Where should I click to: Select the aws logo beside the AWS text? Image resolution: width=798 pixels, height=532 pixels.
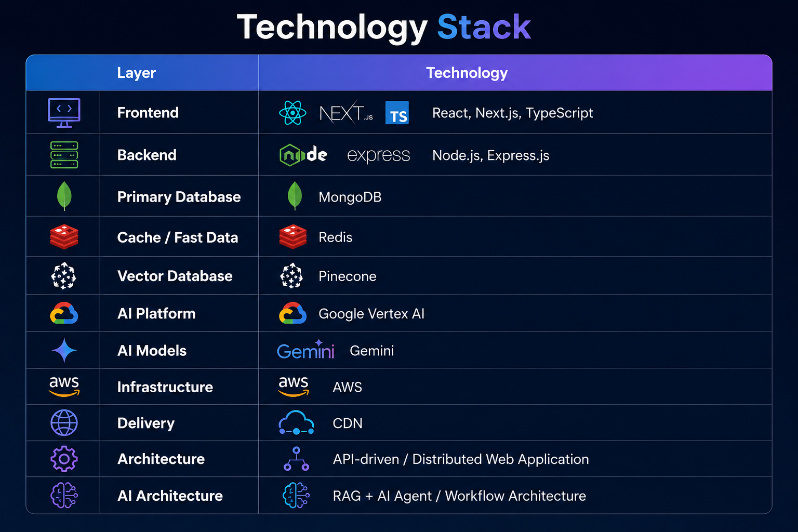[294, 387]
